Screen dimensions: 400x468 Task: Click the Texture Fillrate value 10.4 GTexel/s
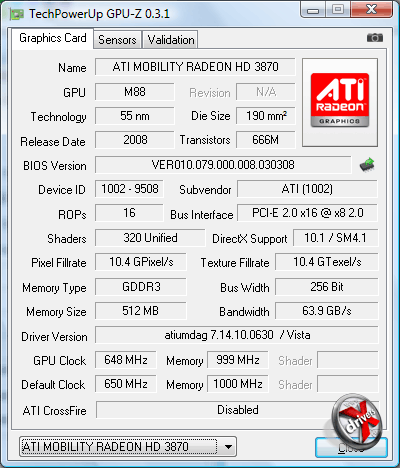327,262
